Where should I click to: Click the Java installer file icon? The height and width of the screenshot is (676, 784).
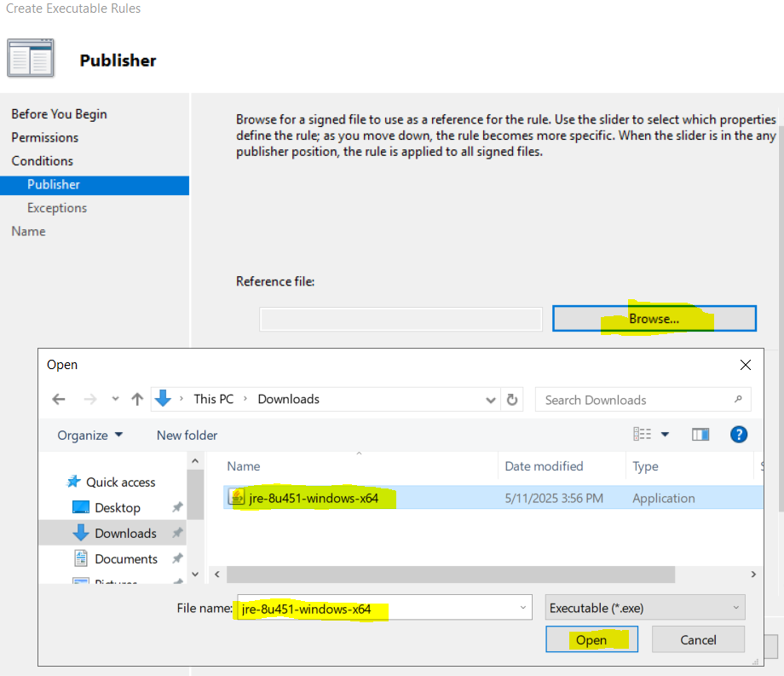pyautogui.click(x=237, y=497)
